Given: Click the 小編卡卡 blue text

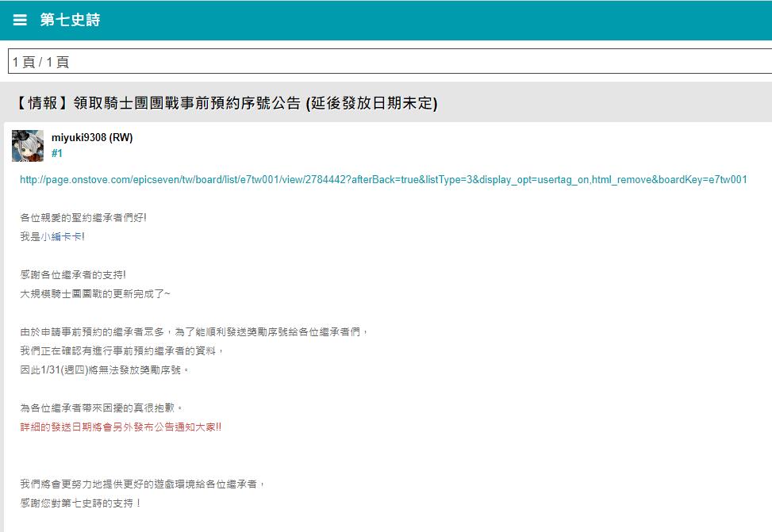Looking at the screenshot, I should click(x=61, y=237).
